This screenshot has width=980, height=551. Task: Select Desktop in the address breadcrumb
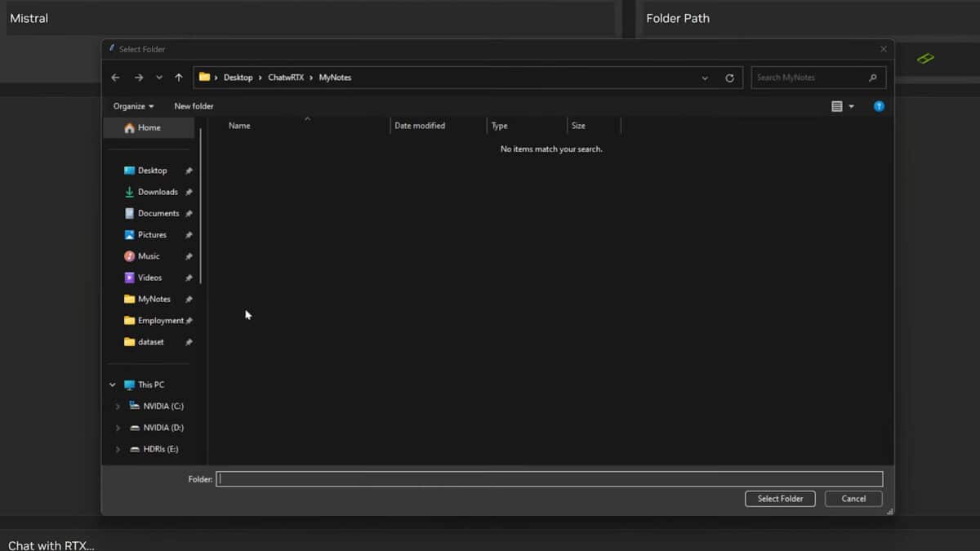pyautogui.click(x=238, y=78)
